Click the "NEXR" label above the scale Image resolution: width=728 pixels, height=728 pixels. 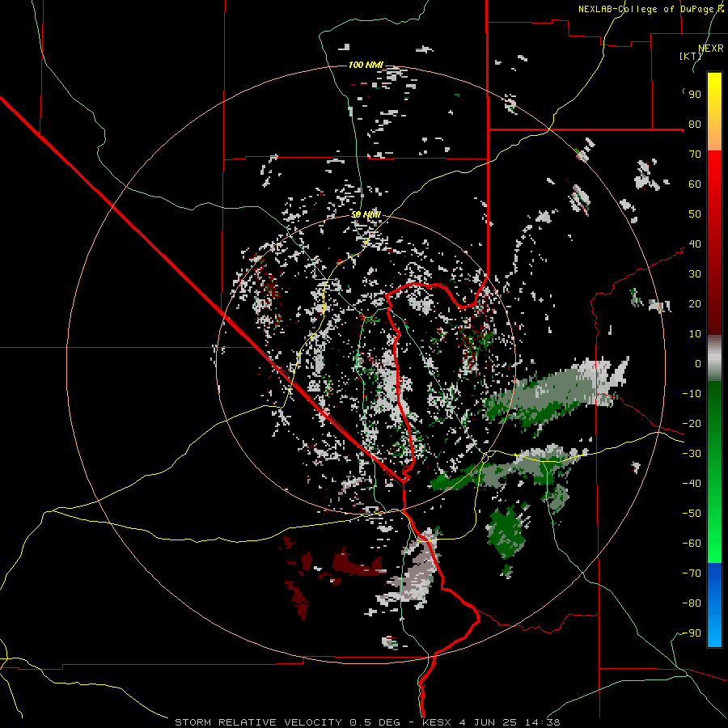click(711, 49)
